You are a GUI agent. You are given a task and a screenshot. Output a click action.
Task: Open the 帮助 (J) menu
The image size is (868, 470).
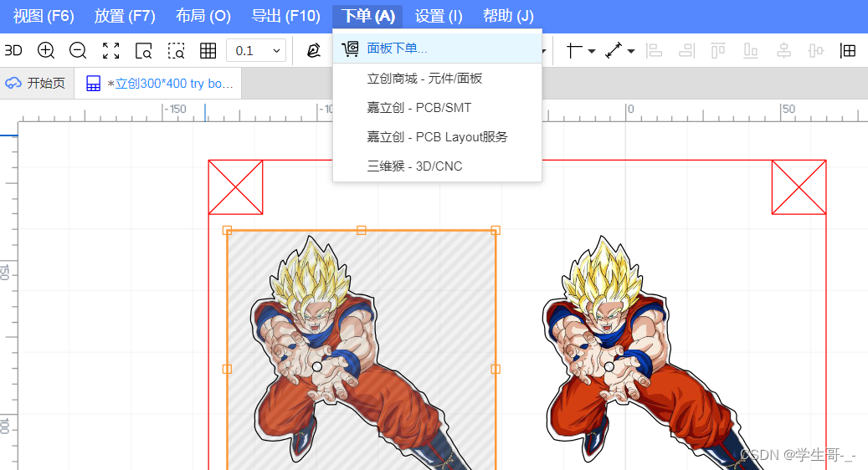click(508, 16)
